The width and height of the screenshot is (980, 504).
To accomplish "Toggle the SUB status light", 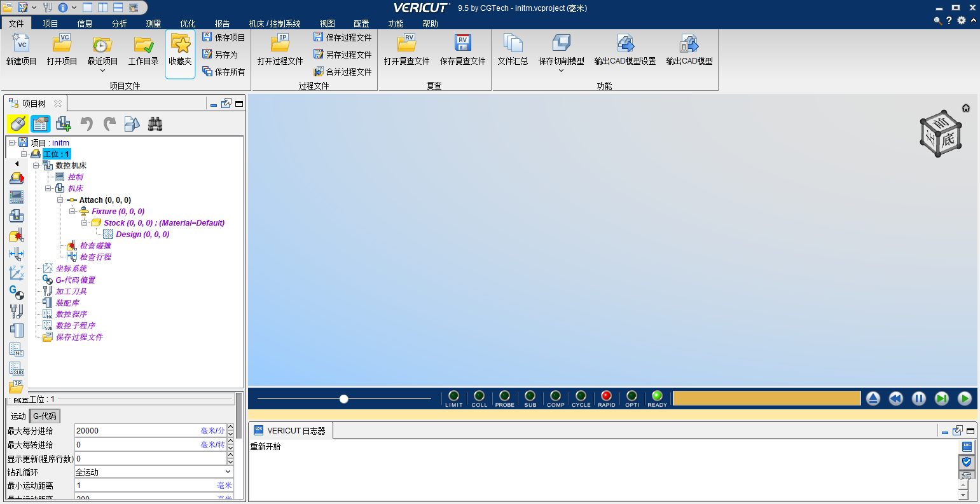I will click(x=530, y=398).
